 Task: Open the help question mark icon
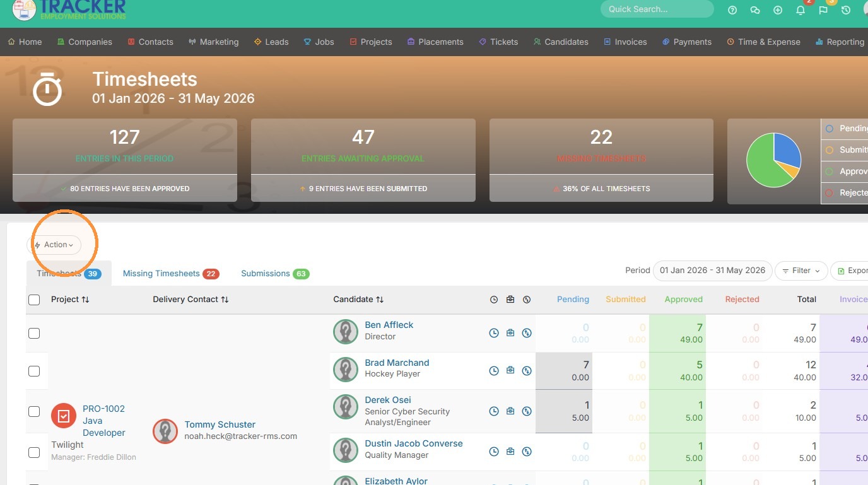[x=732, y=10]
